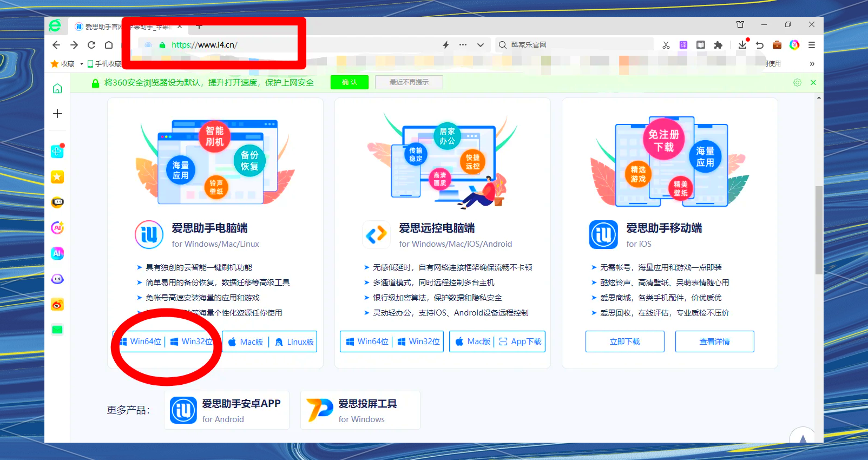Click the 爱思助手电脑端 logo icon
The width and height of the screenshot is (868, 460).
click(x=149, y=234)
